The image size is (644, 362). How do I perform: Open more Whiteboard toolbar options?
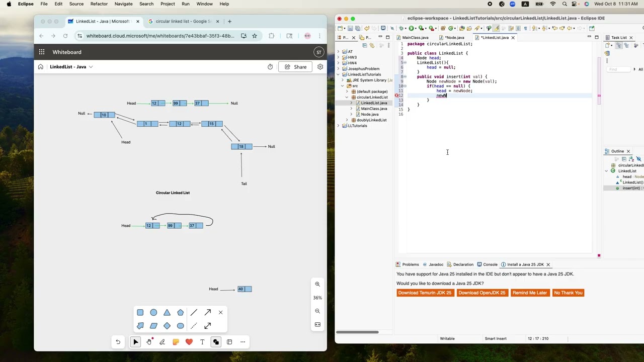[243, 342]
